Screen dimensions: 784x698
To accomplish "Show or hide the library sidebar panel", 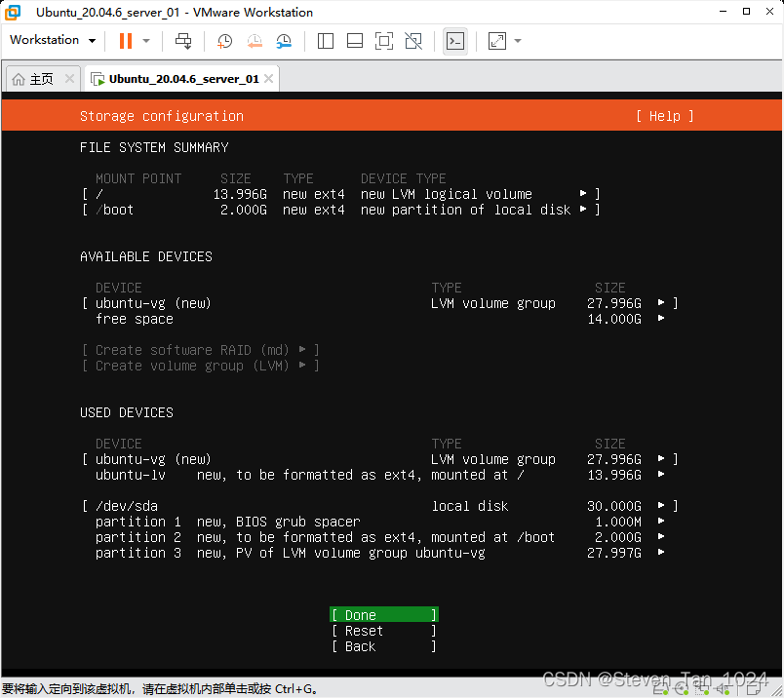I will point(326,41).
